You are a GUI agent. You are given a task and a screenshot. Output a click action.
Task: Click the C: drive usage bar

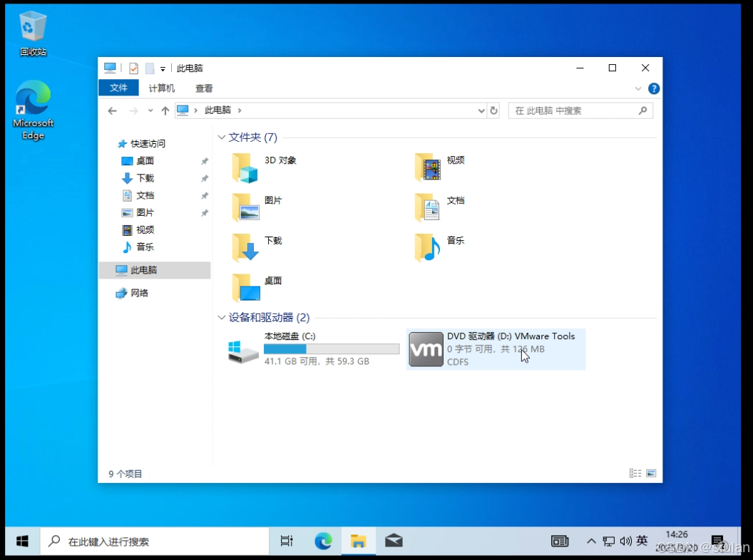click(332, 349)
